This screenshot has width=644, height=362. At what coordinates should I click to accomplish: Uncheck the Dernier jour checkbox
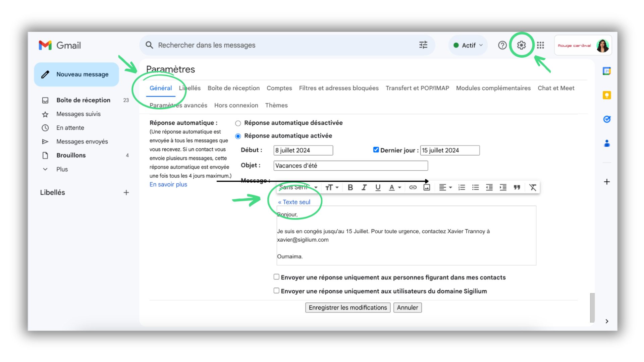(376, 150)
